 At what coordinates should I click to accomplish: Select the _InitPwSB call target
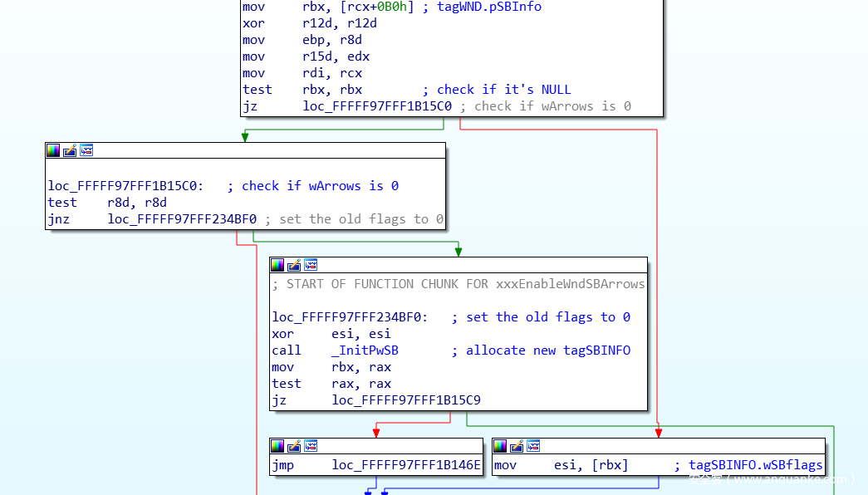click(370, 350)
